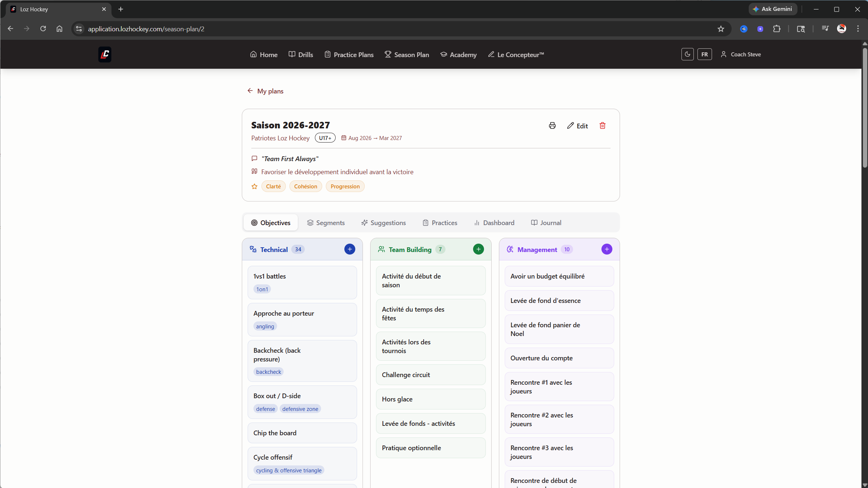Viewport: 868px width, 488px height.
Task: Open the purple extension icon
Action: (760, 29)
